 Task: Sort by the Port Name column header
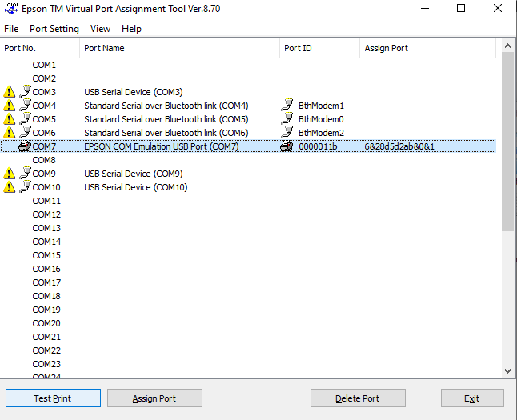click(x=180, y=48)
